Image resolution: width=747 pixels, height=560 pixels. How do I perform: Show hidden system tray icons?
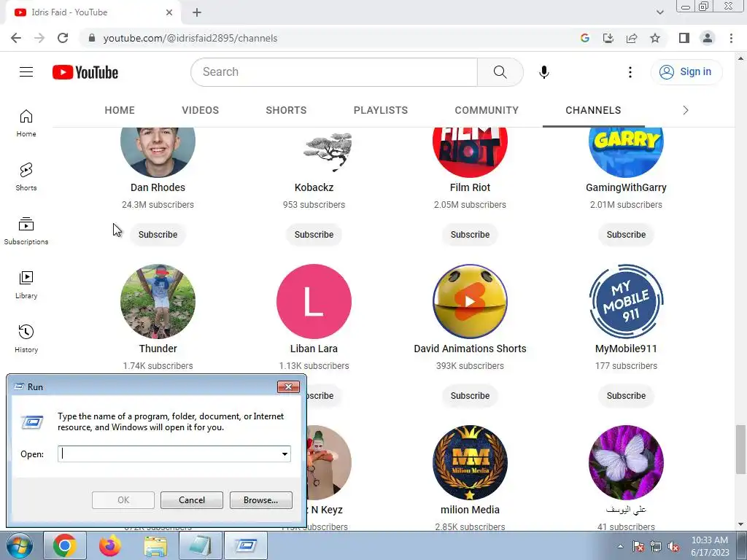tap(620, 546)
